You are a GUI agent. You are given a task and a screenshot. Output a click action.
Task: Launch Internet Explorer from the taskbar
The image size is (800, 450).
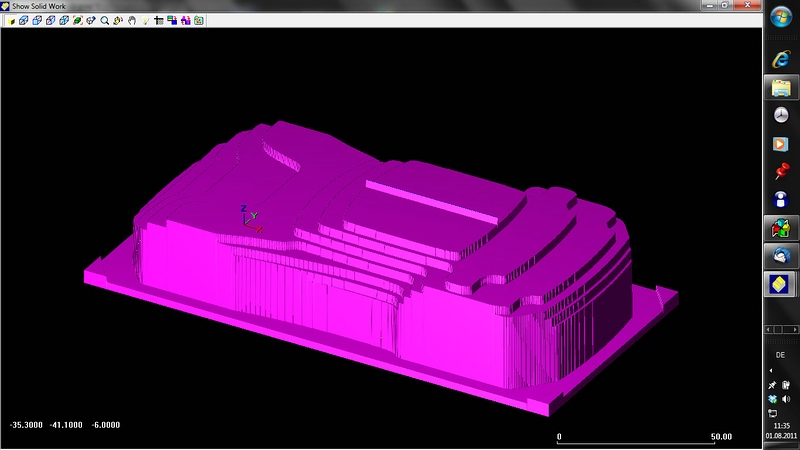pyautogui.click(x=781, y=59)
